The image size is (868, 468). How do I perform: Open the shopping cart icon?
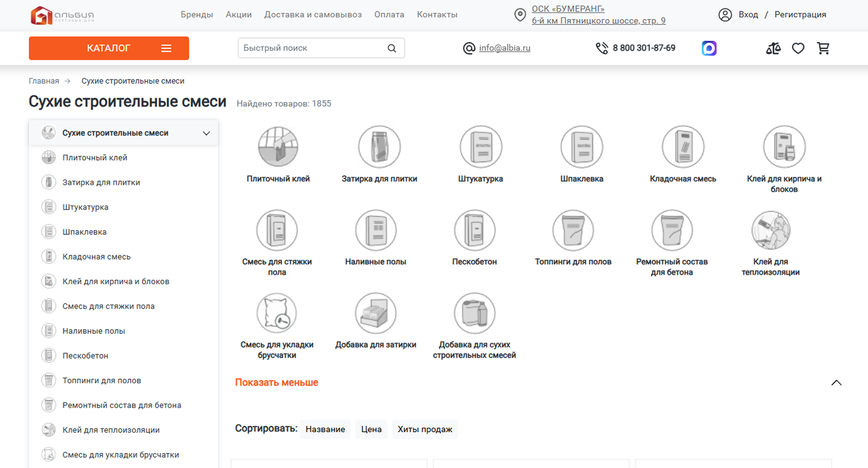[x=823, y=48]
